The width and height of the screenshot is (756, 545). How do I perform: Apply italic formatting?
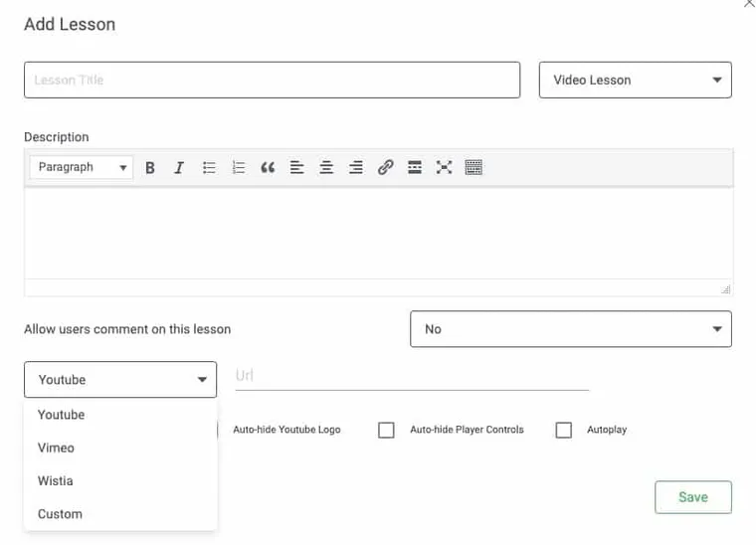coord(179,168)
